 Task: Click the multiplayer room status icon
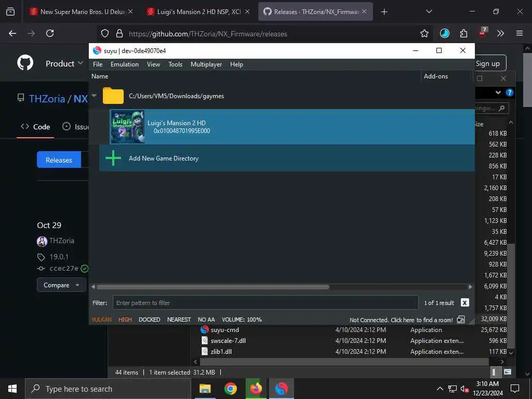click(x=461, y=320)
